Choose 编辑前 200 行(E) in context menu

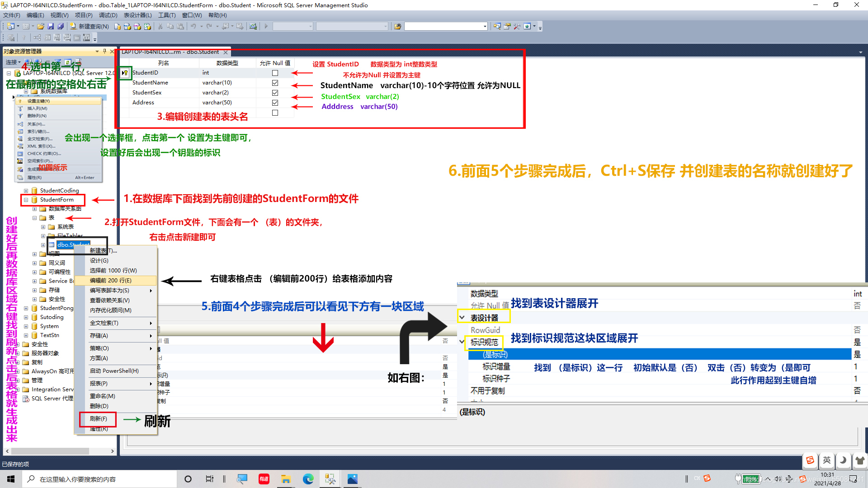(x=111, y=281)
